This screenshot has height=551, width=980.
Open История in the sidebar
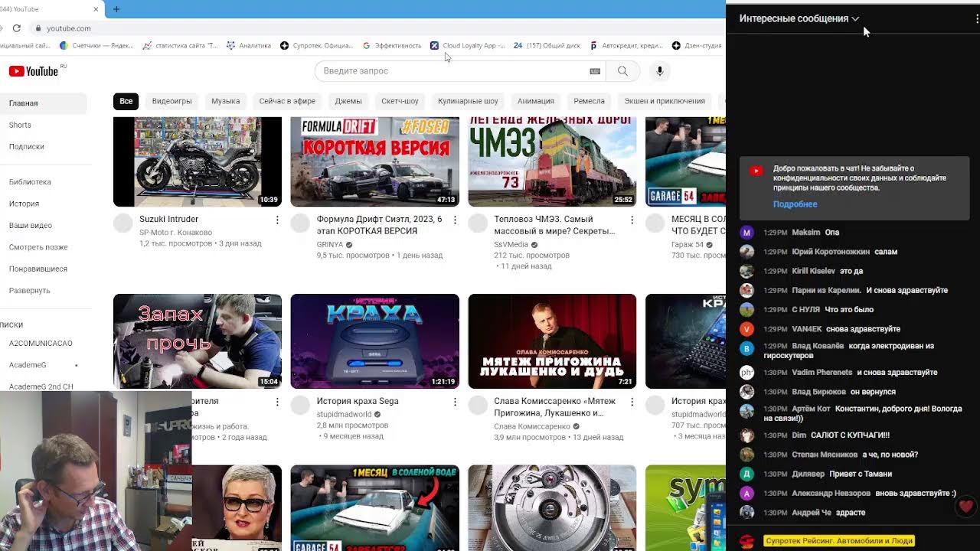tap(24, 204)
